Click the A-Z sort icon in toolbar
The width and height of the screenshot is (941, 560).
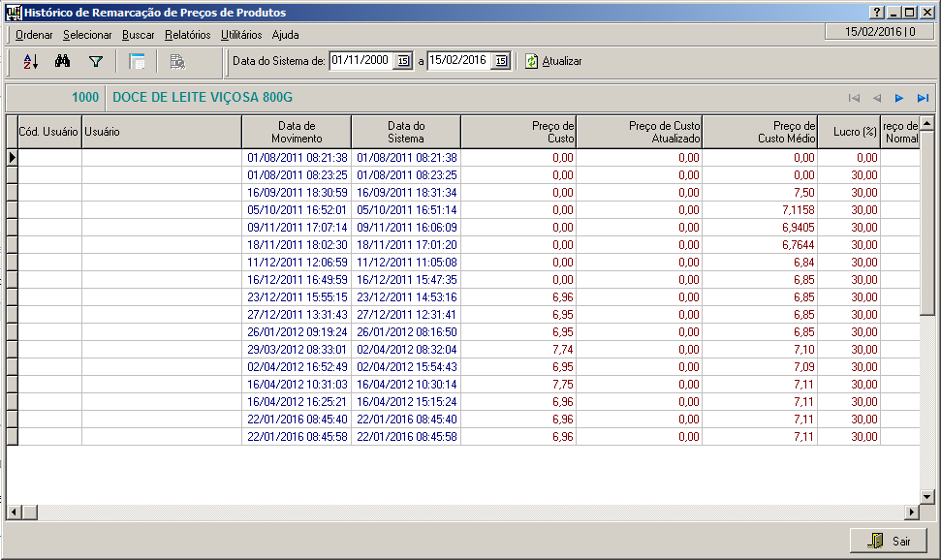(30, 61)
